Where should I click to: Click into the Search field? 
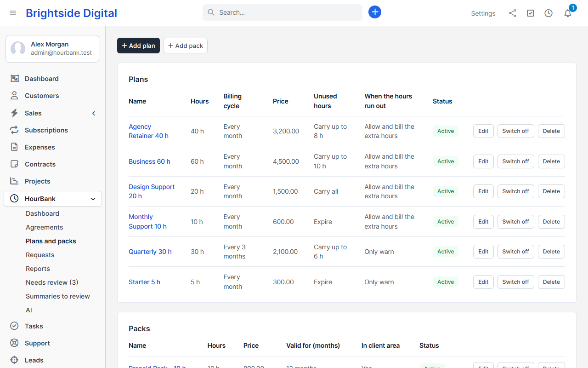(283, 12)
